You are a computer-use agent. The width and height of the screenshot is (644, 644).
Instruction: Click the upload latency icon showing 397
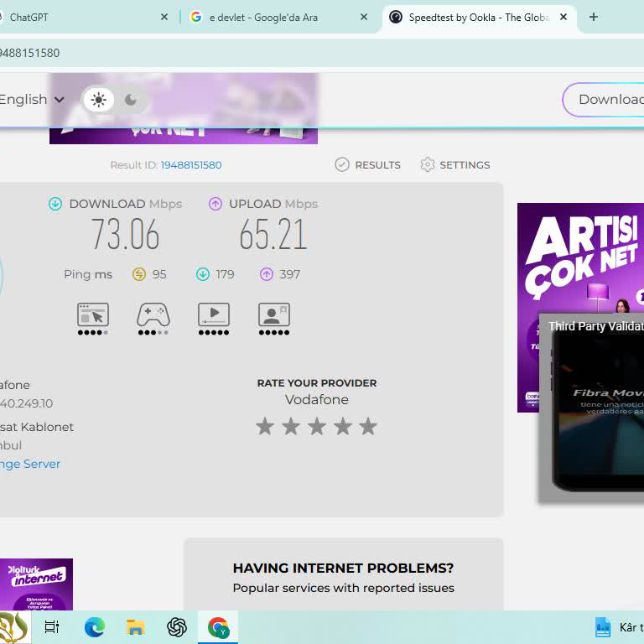(x=267, y=274)
